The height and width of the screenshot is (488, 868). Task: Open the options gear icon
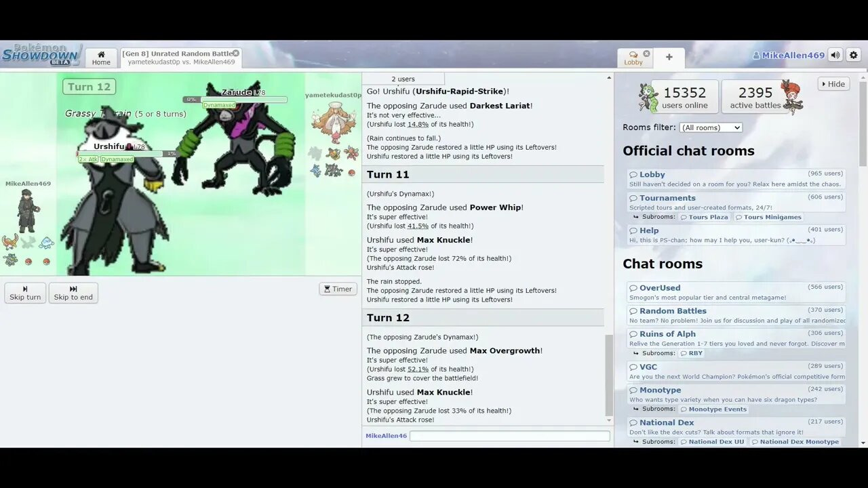(x=854, y=56)
